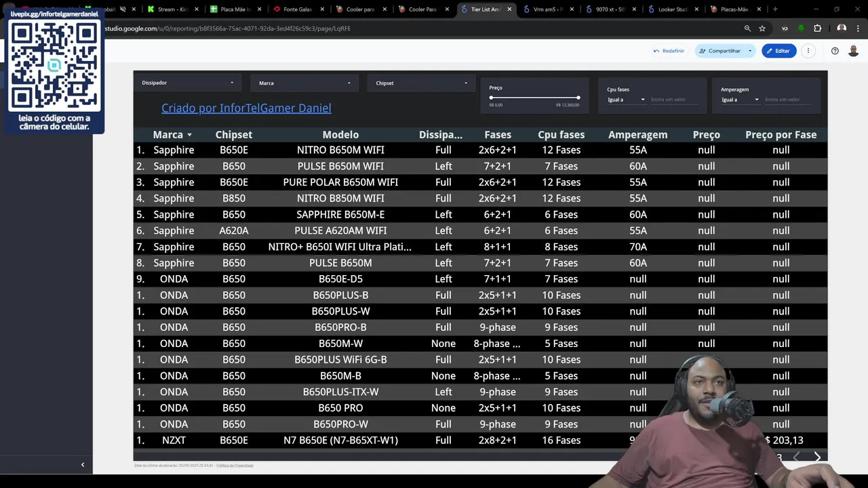Select 'NITRO+ B650I WIFI Ultra Plati...' cell
868x488 pixels.
click(x=340, y=247)
